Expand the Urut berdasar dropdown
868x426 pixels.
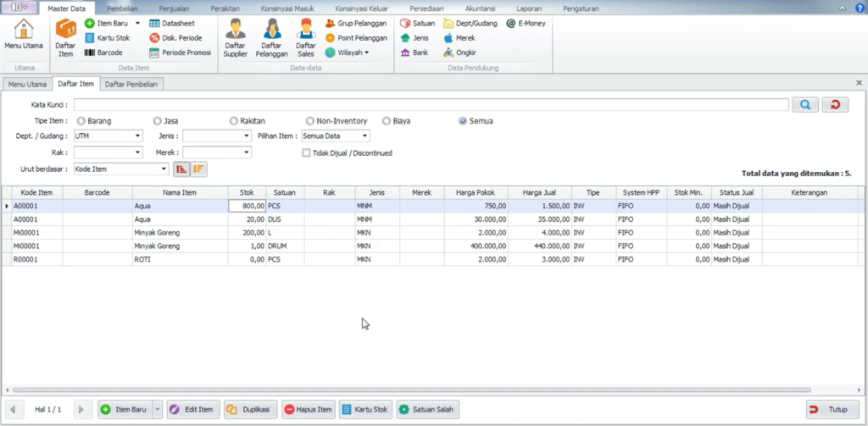[x=164, y=169]
